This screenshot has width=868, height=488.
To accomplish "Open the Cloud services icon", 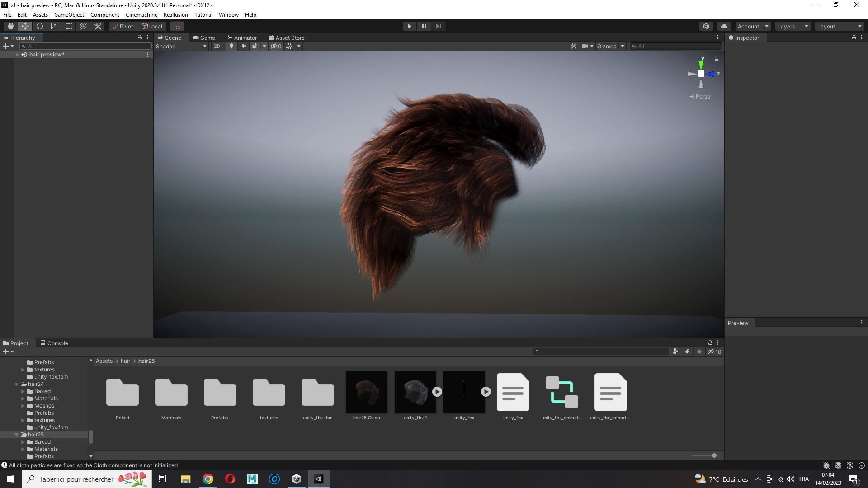I will point(724,26).
